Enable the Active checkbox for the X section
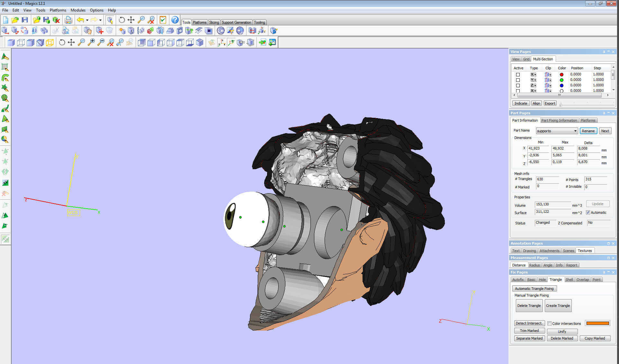Viewport: 619px width, 364px height. tap(518, 74)
